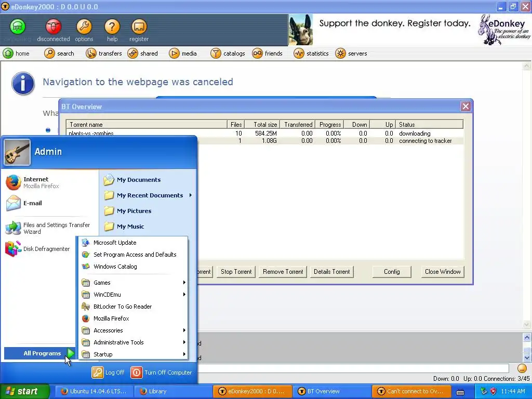Show the statistics tab
The width and height of the screenshot is (532, 399).
tap(311, 54)
